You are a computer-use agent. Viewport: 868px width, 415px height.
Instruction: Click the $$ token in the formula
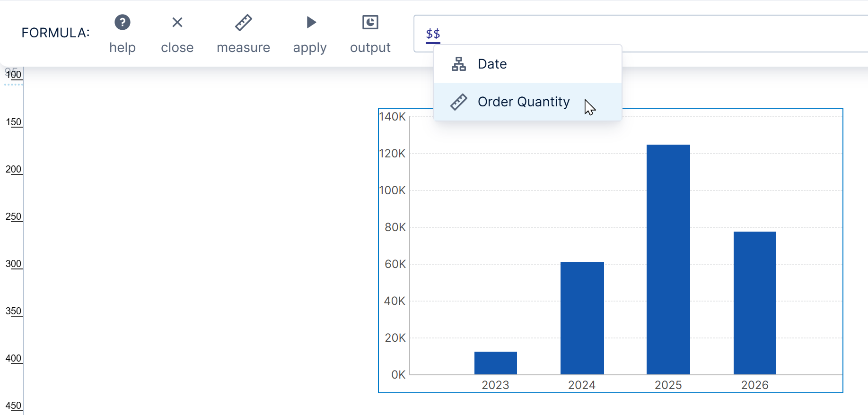(x=433, y=34)
